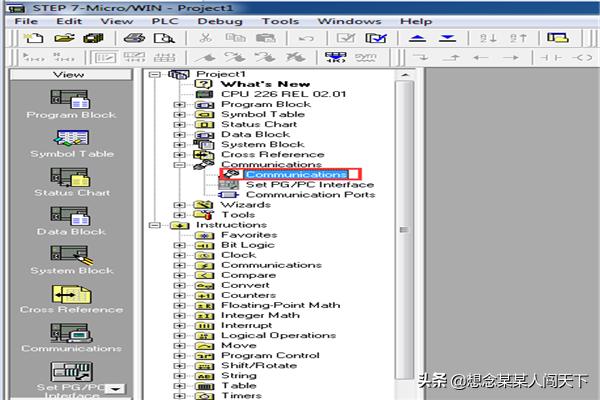This screenshot has height=400, width=600.
Task: Open the Debug menu
Action: (x=220, y=21)
